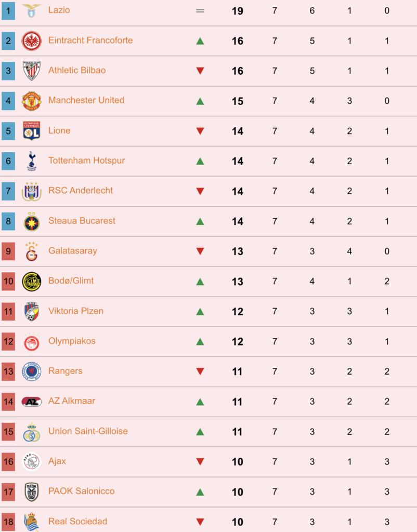The height and width of the screenshot is (532, 417).
Task: Click the Lazio eagle crest
Action: [32, 11]
